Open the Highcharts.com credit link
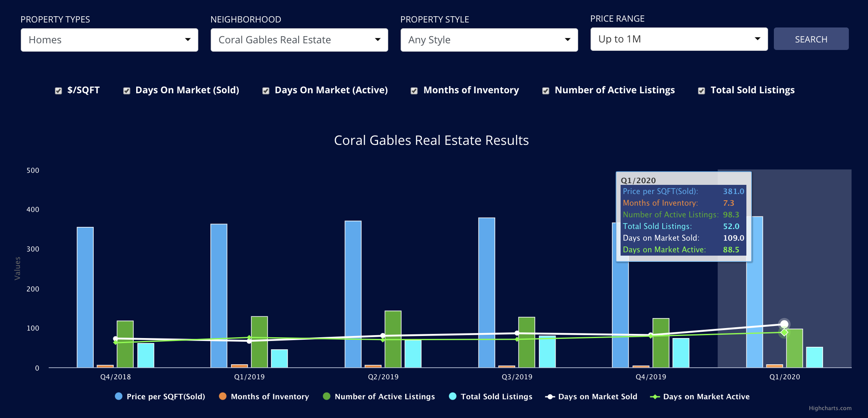The height and width of the screenshot is (418, 868). [830, 408]
